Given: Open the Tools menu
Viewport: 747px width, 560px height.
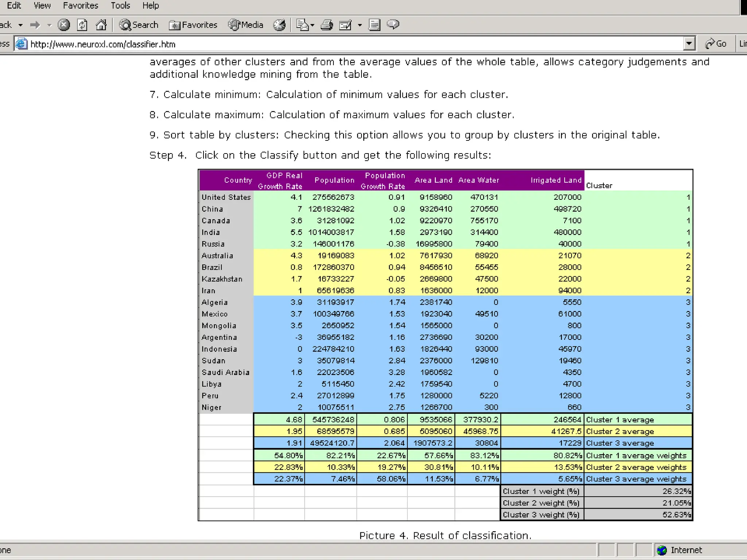Looking at the screenshot, I should click(120, 5).
